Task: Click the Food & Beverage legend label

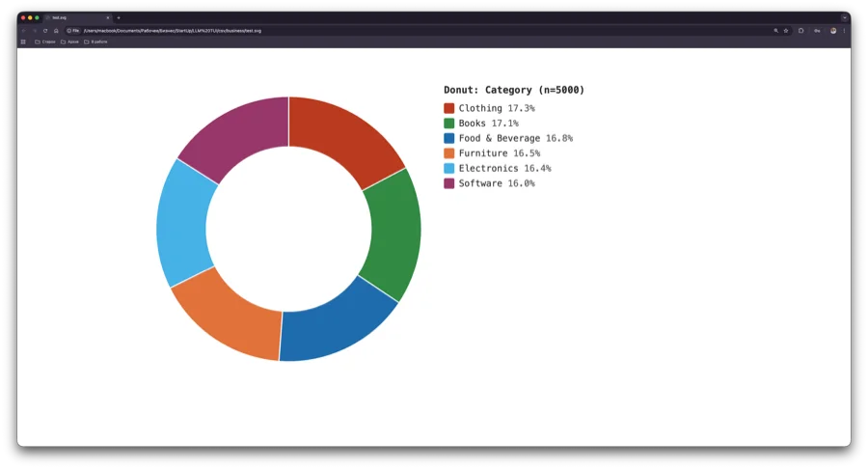Action: pos(499,138)
